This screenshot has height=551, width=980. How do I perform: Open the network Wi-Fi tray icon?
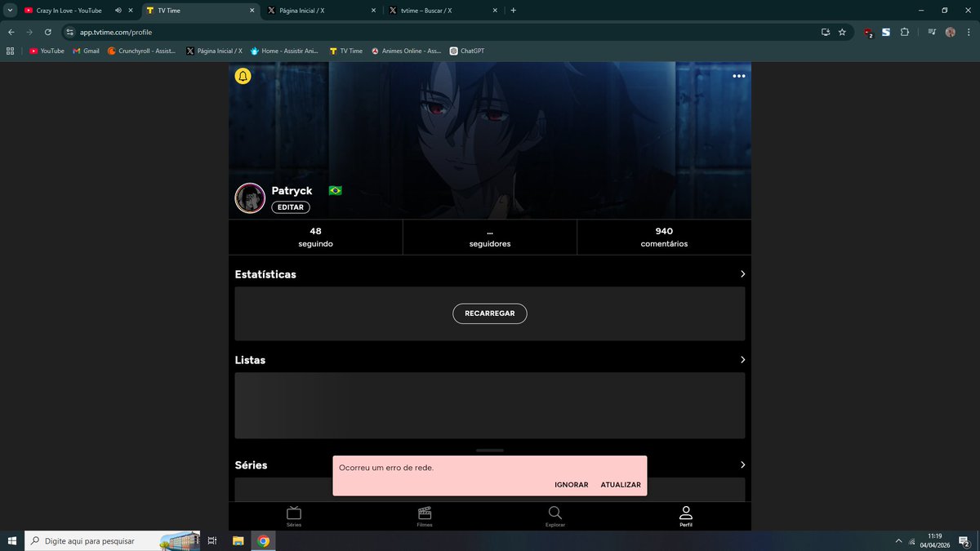click(912, 540)
